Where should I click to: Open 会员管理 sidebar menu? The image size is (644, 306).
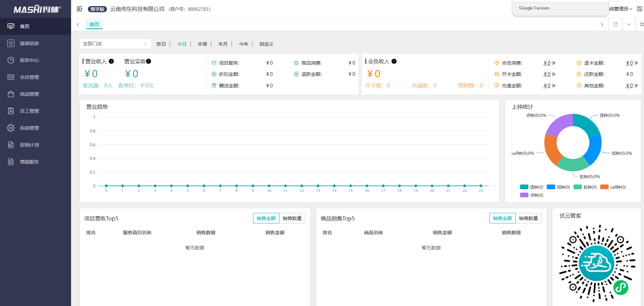tap(36, 77)
